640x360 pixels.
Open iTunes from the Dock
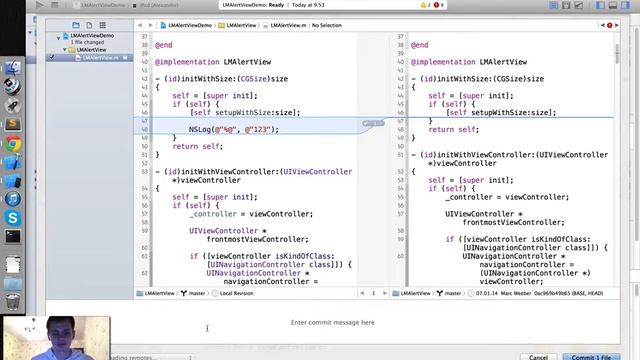click(13, 199)
